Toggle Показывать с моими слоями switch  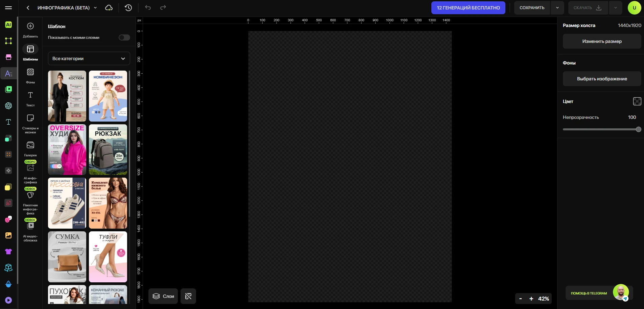[124, 37]
